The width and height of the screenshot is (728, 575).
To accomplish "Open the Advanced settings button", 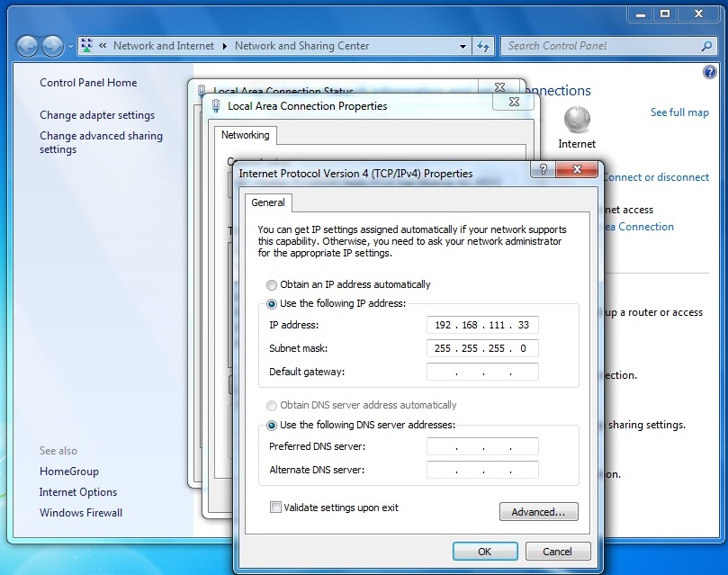I will 538,512.
